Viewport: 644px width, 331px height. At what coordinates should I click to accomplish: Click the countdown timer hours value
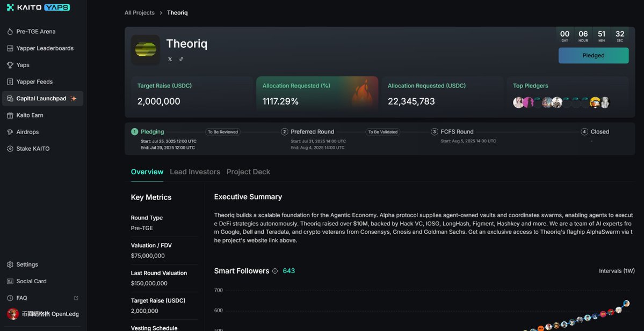pyautogui.click(x=583, y=34)
